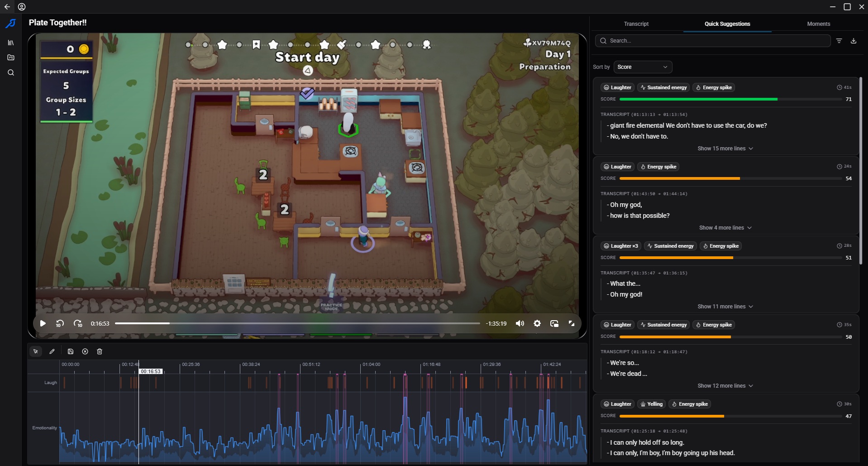Switch to the Transcript tab
The width and height of the screenshot is (868, 466).
tap(636, 24)
